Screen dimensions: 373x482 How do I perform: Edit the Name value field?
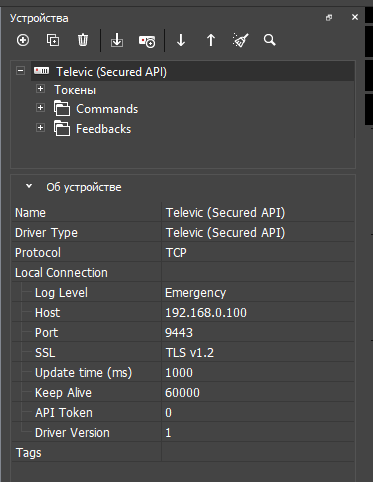(x=258, y=213)
